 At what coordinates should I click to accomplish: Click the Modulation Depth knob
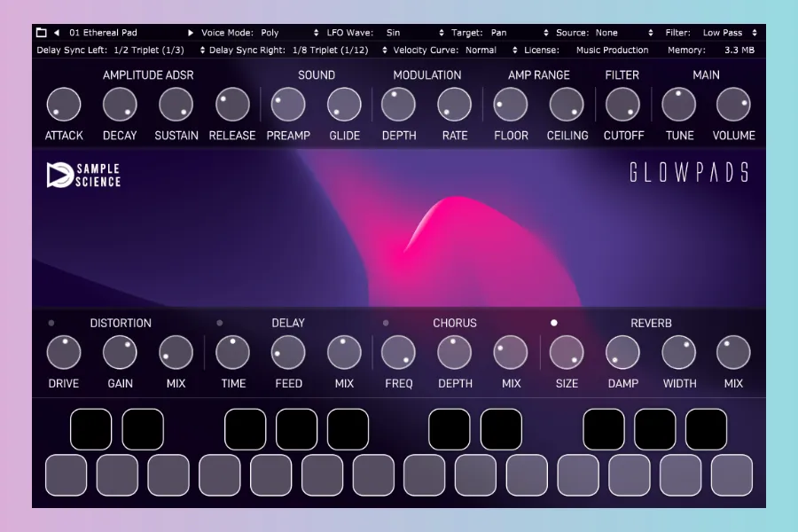tap(398, 105)
